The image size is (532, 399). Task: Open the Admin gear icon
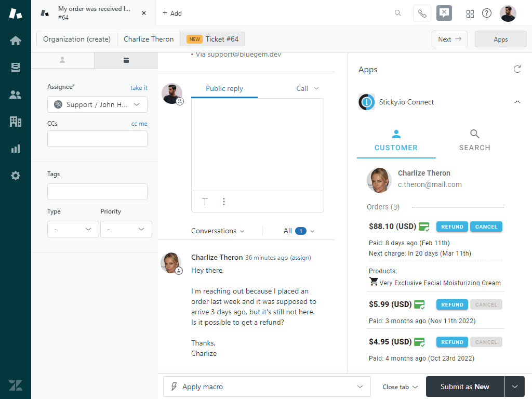16,176
